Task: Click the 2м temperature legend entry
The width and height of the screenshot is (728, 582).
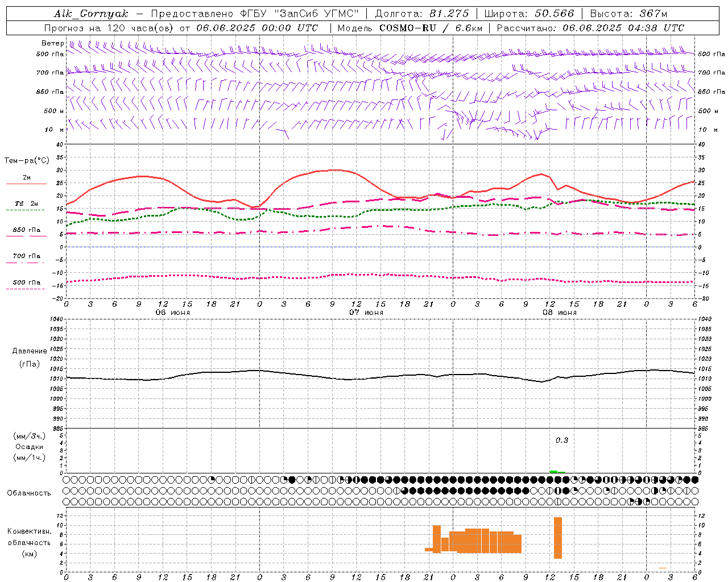Action: pos(27,178)
